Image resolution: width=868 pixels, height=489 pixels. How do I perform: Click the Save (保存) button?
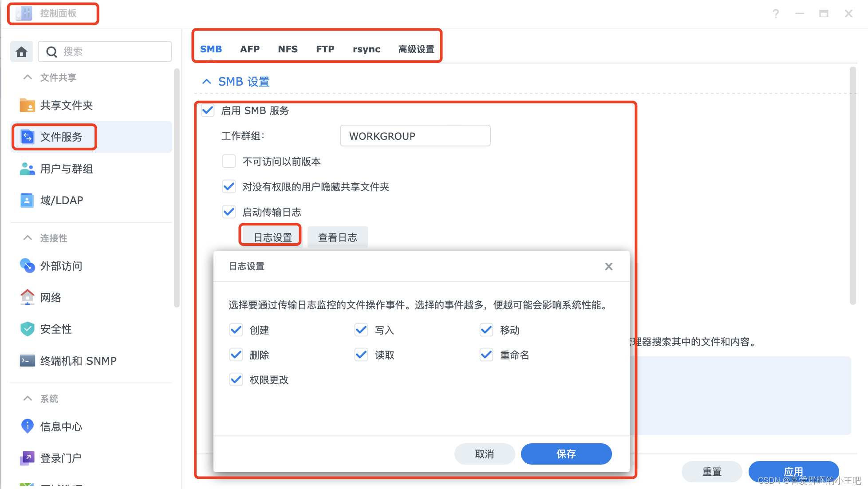(x=566, y=454)
